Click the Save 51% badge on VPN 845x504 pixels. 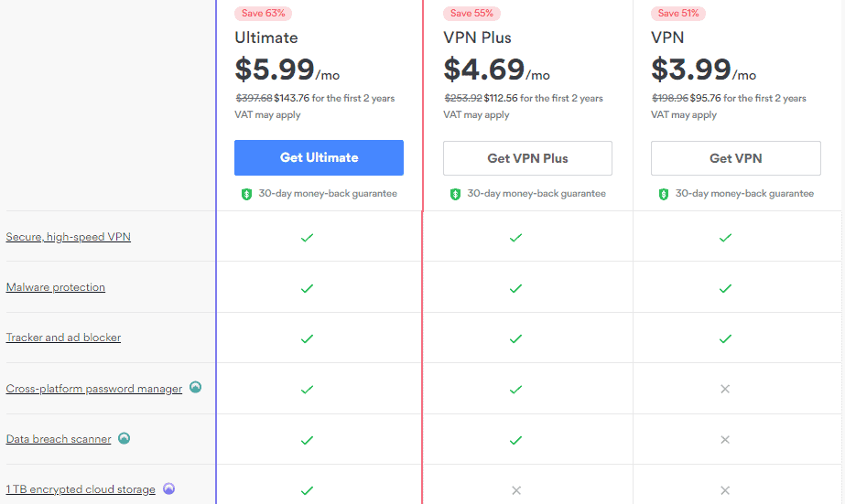click(678, 13)
